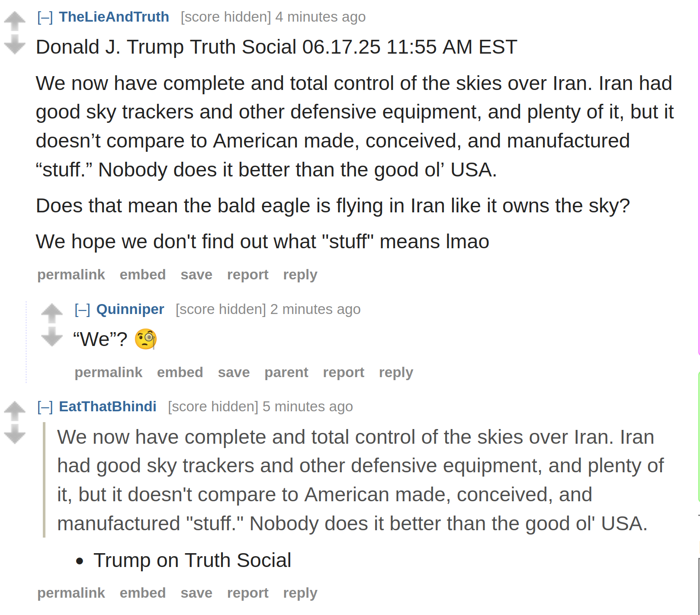The height and width of the screenshot is (615, 700).
Task: Open Quinniper user profile
Action: (130, 309)
